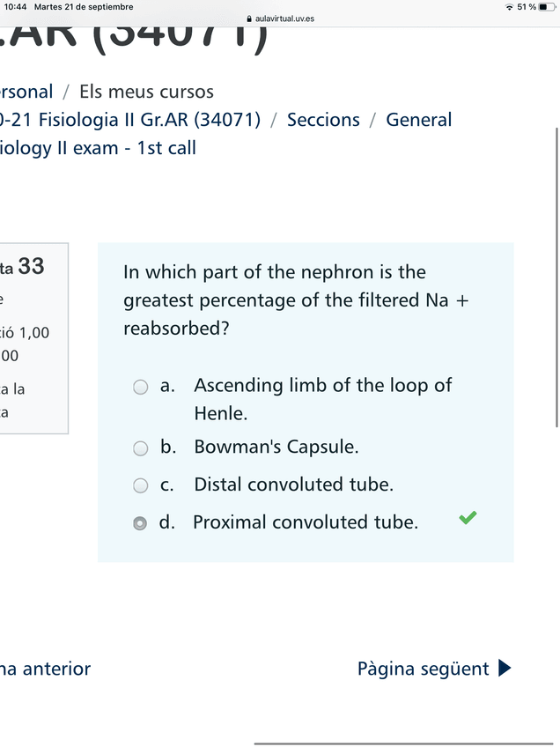Tap the 10:44 clock in status bar
This screenshot has height=747, width=560.
click(14, 7)
